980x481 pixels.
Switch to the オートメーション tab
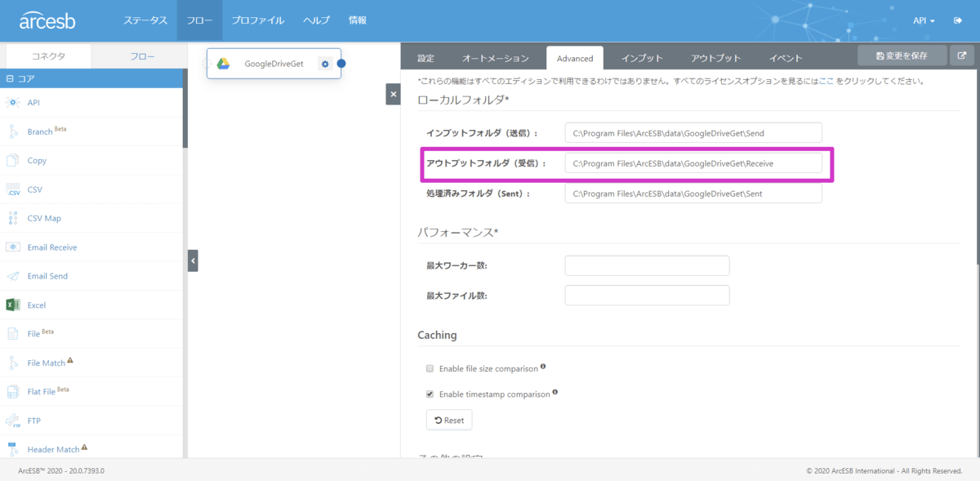pyautogui.click(x=496, y=58)
